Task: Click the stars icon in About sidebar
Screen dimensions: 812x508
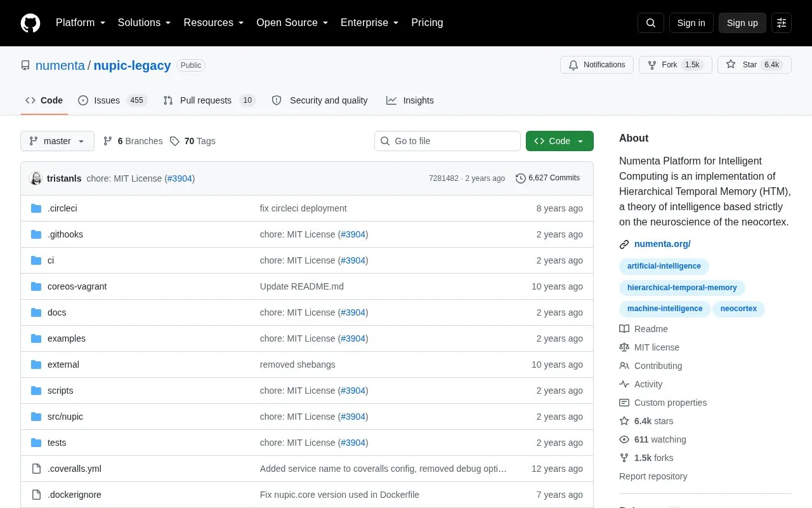Action: 624,421
